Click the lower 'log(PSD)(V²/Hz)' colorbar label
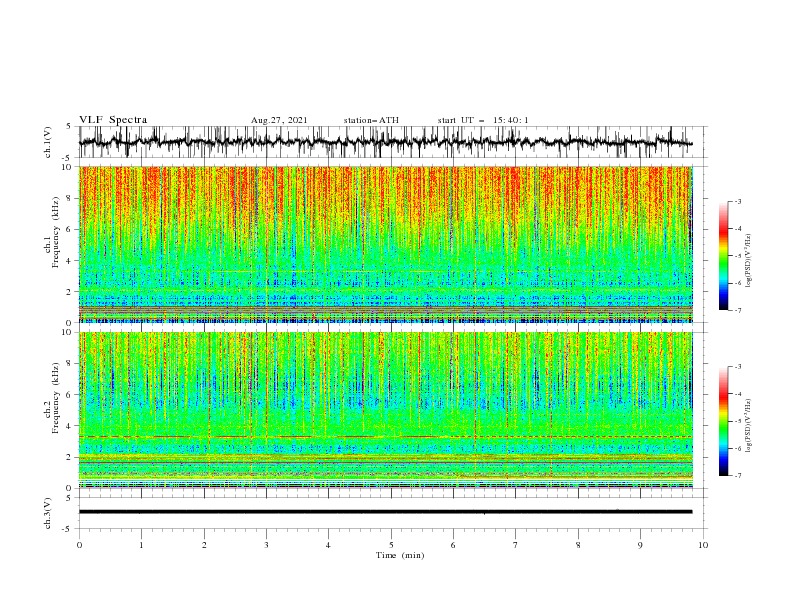This screenshot has width=792, height=612. pos(748,426)
